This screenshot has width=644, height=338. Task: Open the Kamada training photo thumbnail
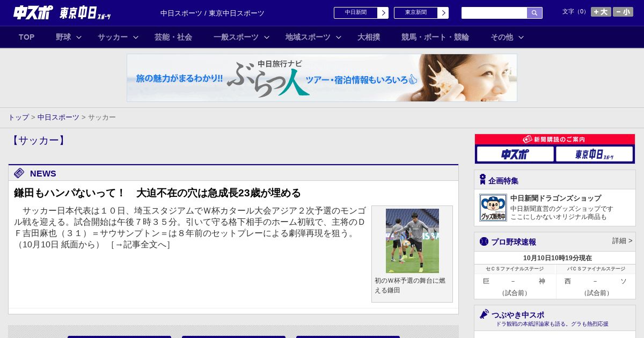tap(412, 241)
